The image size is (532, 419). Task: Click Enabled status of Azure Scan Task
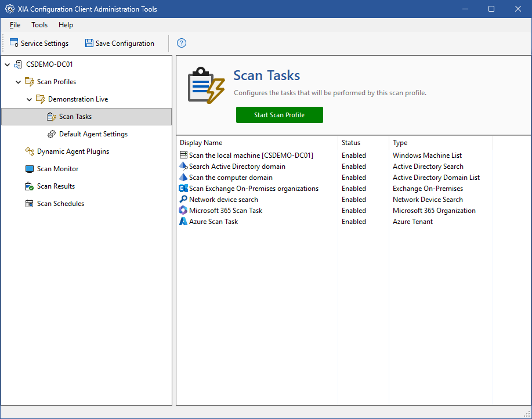tap(354, 222)
